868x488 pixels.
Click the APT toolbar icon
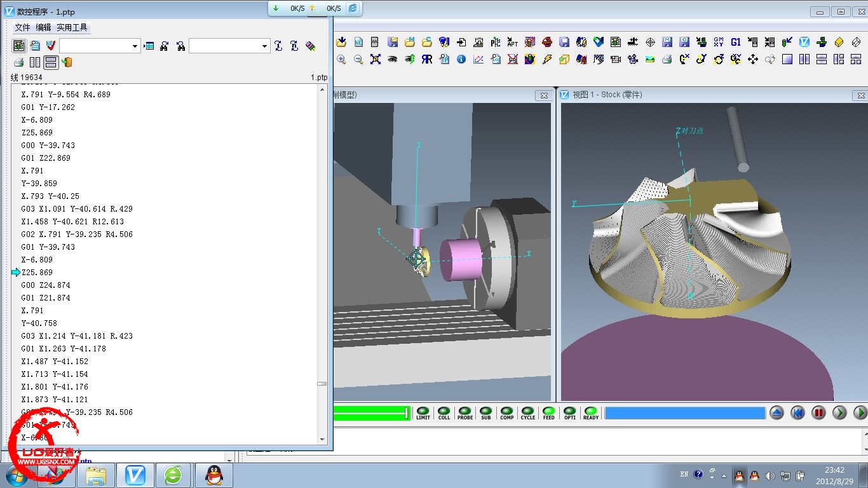[512, 42]
